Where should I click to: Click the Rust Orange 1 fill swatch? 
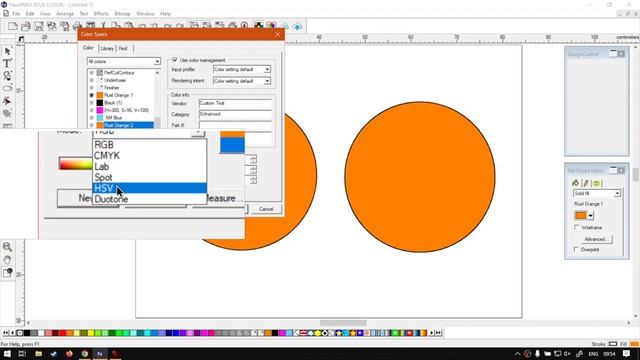[580, 216]
